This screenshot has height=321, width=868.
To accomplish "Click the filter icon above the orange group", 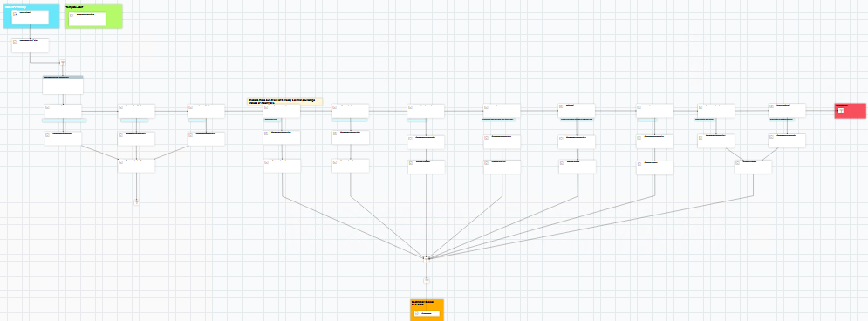I will 427,281.
